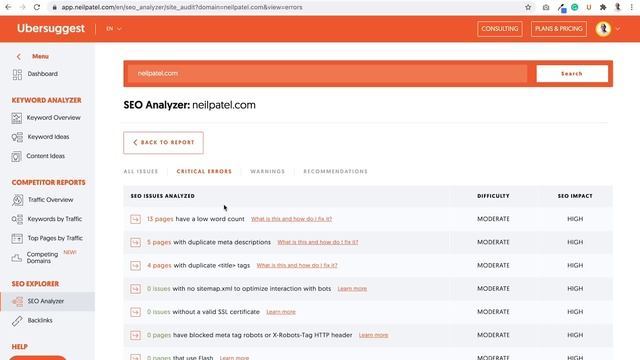Open the extensions puzzle icon
This screenshot has width=640, height=360.
click(x=603, y=7)
